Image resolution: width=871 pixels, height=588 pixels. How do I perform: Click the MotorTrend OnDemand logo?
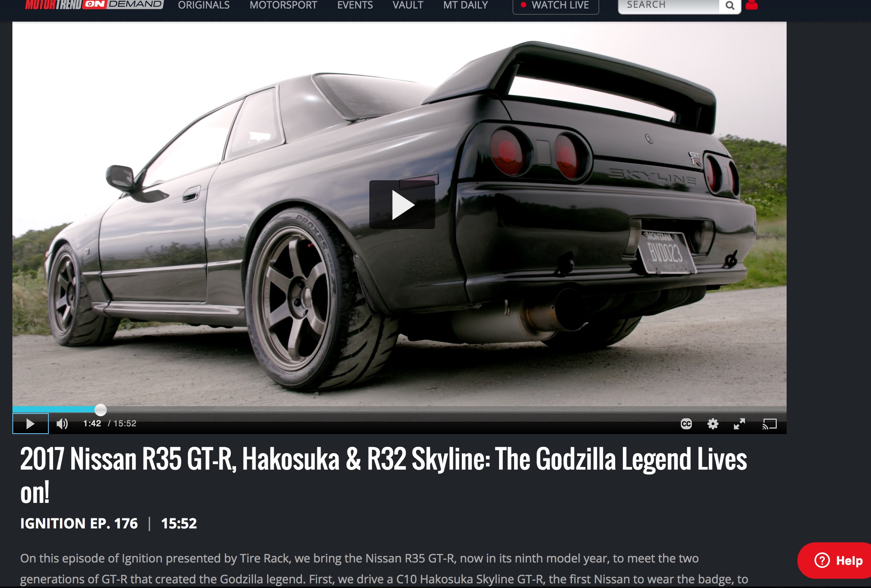tap(94, 4)
